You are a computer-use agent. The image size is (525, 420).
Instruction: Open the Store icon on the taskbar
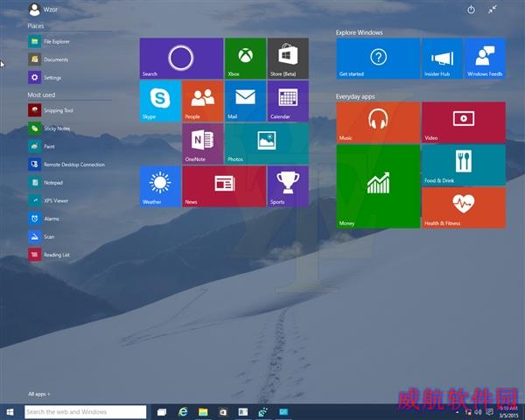pos(223,412)
